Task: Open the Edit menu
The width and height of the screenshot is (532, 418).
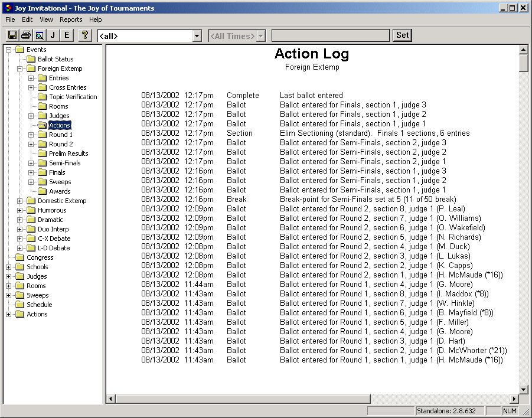Action: [x=27, y=19]
